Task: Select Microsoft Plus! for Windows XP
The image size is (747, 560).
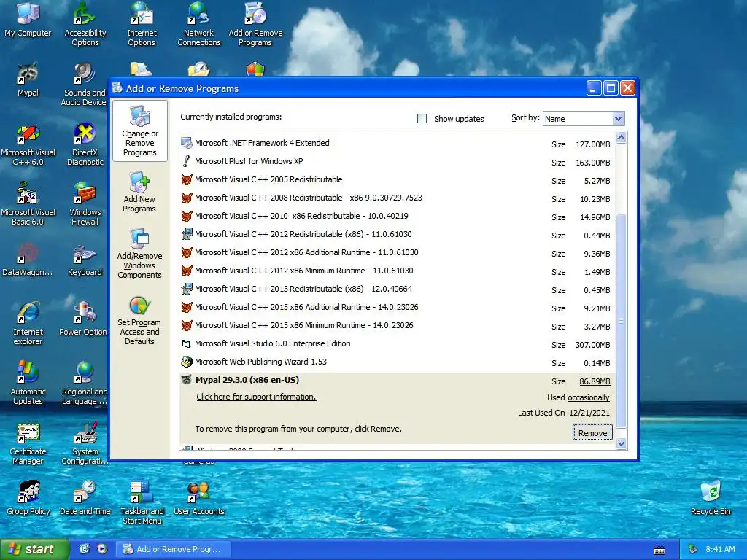Action: tap(398, 161)
